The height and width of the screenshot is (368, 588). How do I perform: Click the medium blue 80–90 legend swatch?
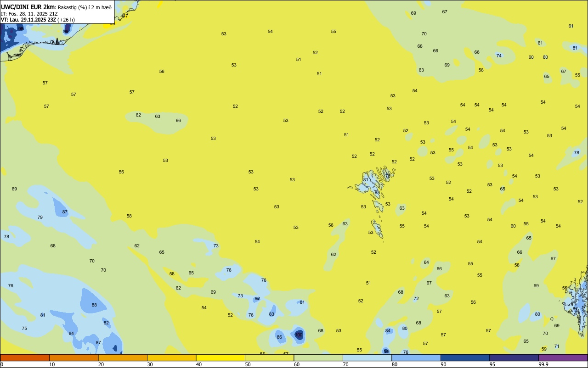click(416, 357)
